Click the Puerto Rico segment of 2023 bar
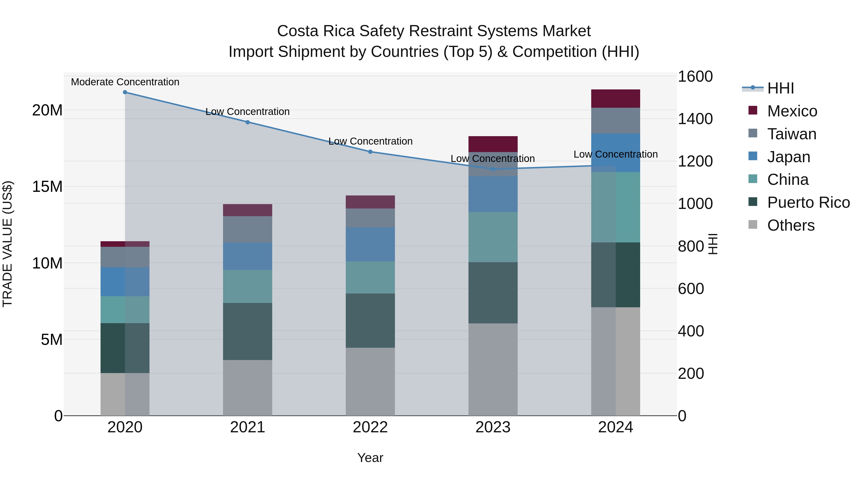The image size is (868, 488). tap(493, 293)
